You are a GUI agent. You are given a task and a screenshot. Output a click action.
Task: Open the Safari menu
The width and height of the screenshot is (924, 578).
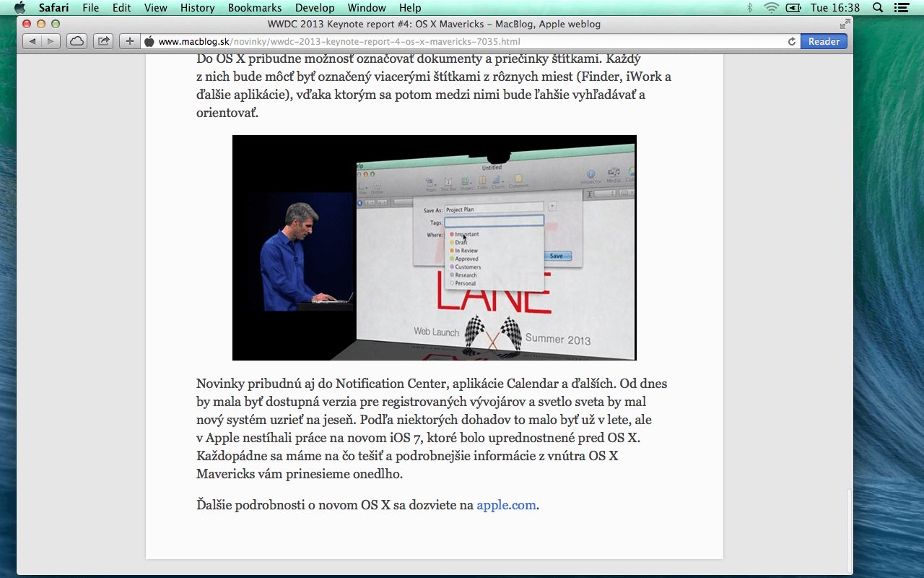click(x=53, y=8)
